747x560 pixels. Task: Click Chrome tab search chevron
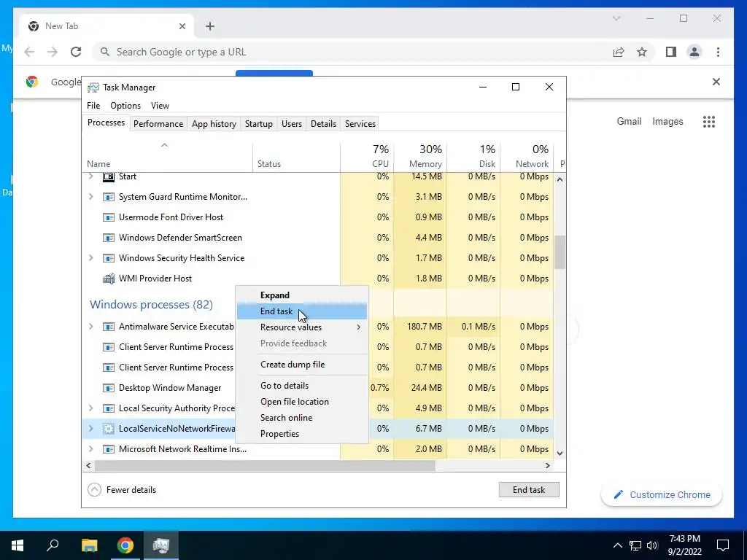pyautogui.click(x=616, y=18)
